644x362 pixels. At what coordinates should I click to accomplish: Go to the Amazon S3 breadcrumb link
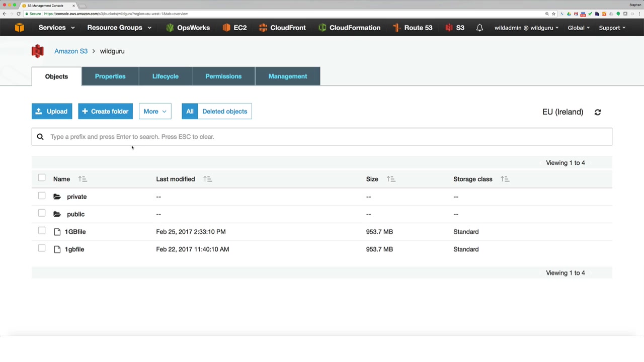[71, 51]
